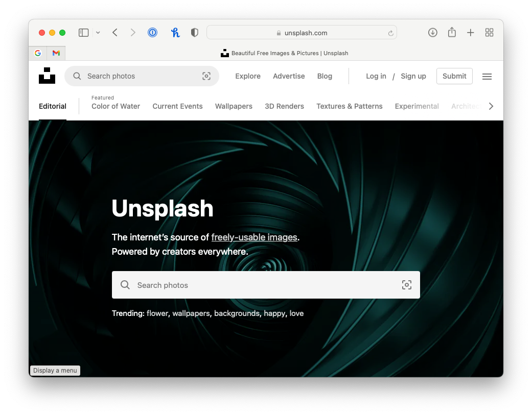Open the sidebar tab group dropdown arrow

pyautogui.click(x=98, y=33)
